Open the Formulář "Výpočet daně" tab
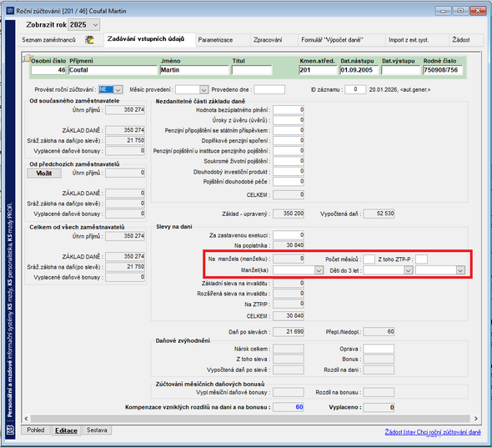This screenshot has width=492, height=448. (x=332, y=40)
